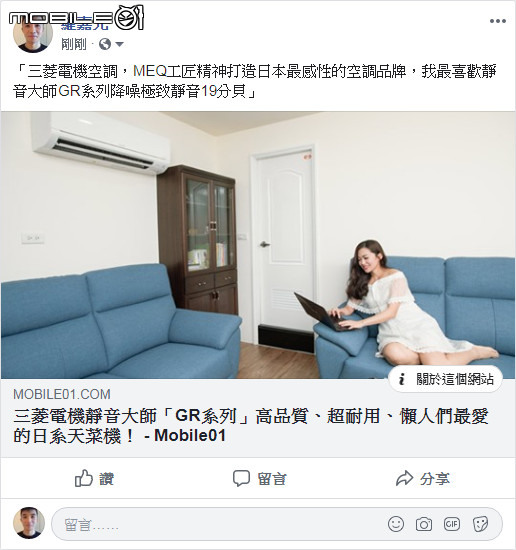Click the 留言 comment speech bubble icon

pyautogui.click(x=241, y=478)
